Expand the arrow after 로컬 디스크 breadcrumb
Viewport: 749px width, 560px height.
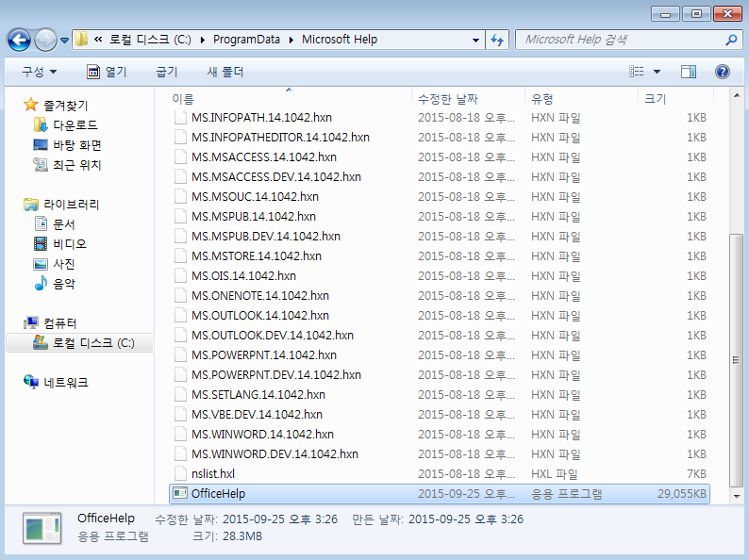coord(203,40)
